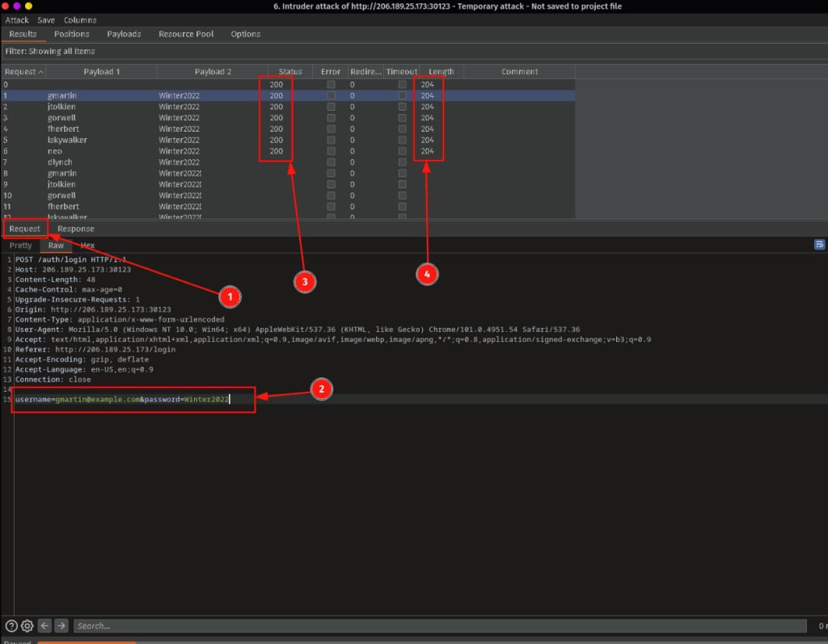Click the orange attack progress bar
Screen dimensions: 828x644
click(x=121, y=642)
